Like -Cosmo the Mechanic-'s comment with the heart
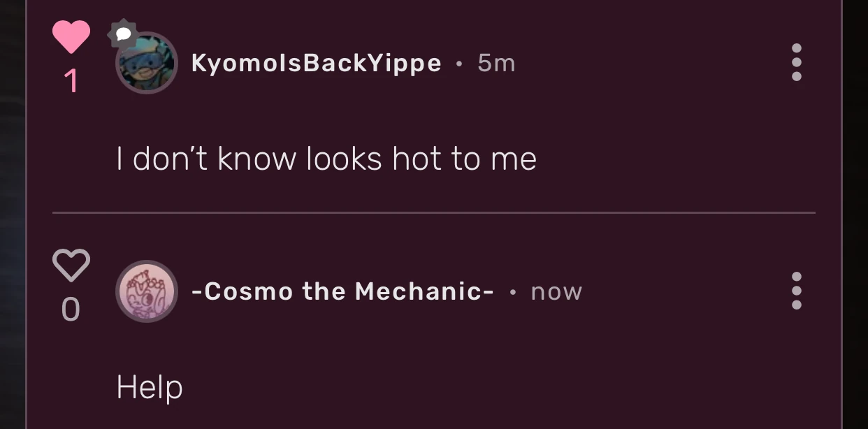Screen dimensions: 868x429 pos(71,266)
